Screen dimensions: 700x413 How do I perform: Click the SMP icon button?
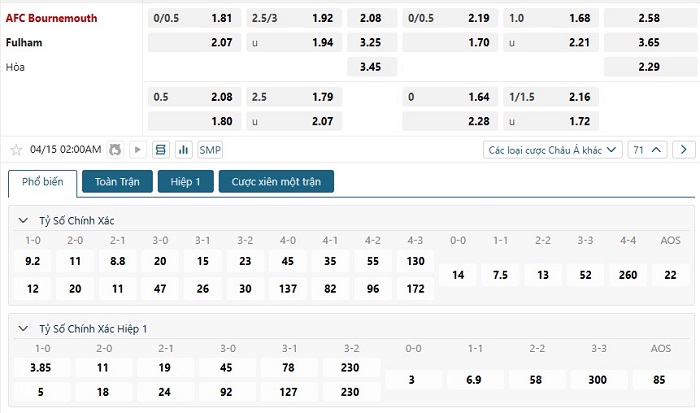coord(210,150)
